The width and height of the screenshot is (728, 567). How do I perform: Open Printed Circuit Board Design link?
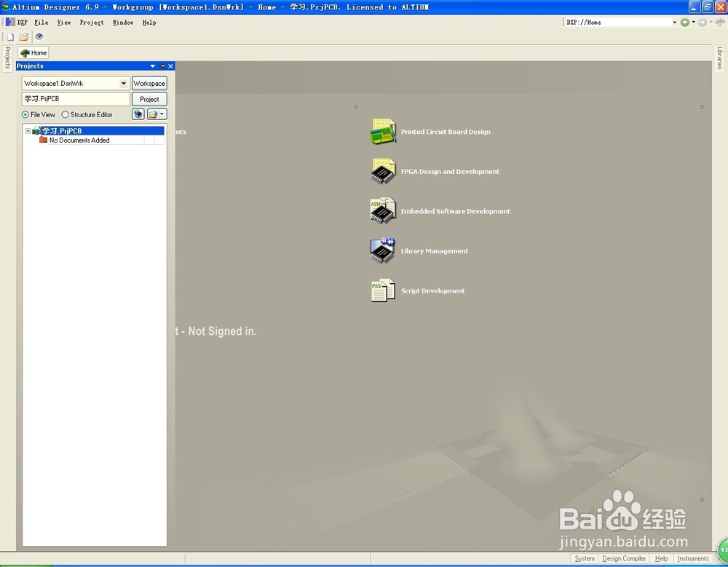click(x=446, y=132)
